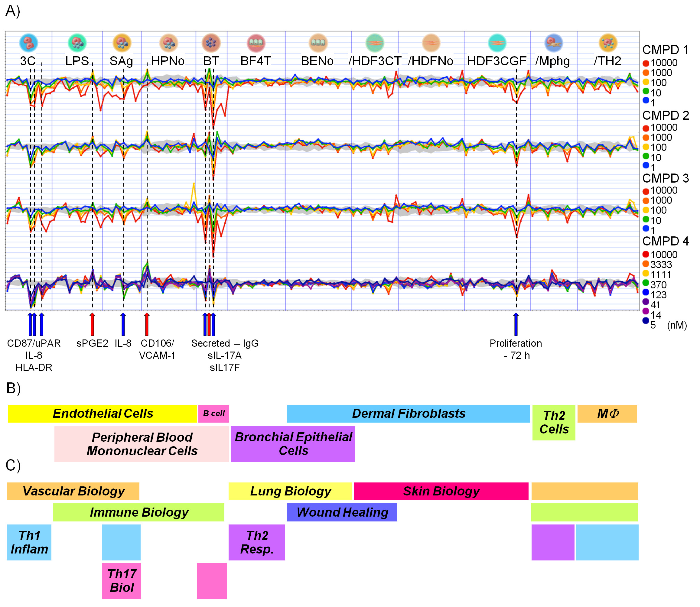Select the BT B-cell icon
This screenshot has height=607, width=700.
pyautogui.click(x=211, y=43)
